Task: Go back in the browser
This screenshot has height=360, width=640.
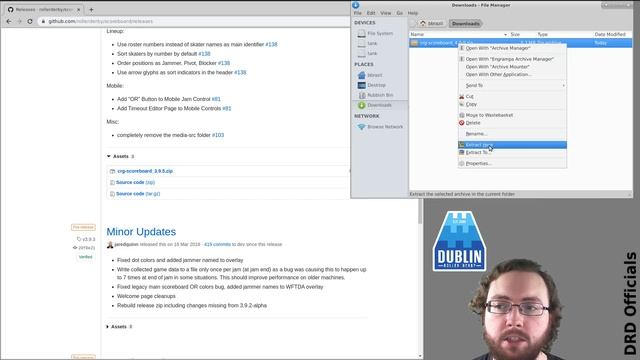Action: click(x=9, y=21)
